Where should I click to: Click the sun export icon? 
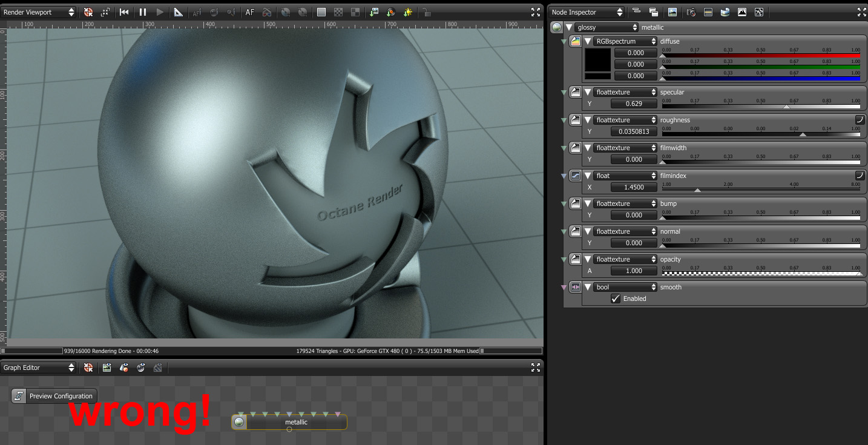[x=408, y=12]
